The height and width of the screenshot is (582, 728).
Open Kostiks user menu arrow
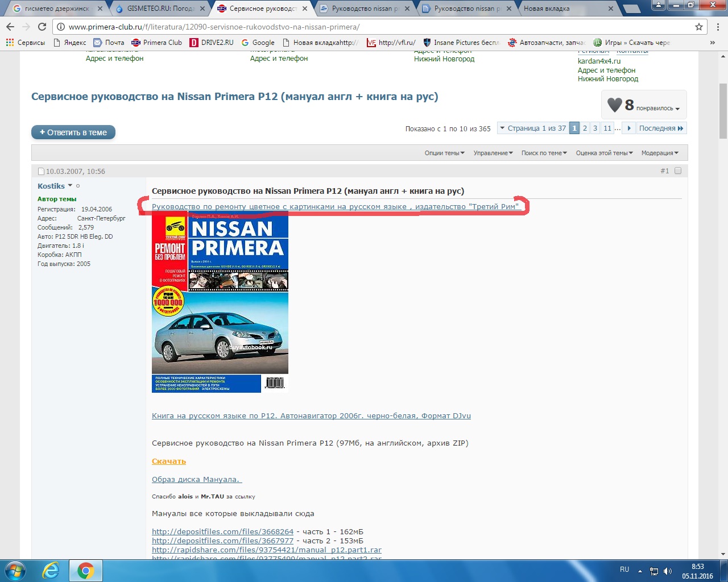(70, 185)
